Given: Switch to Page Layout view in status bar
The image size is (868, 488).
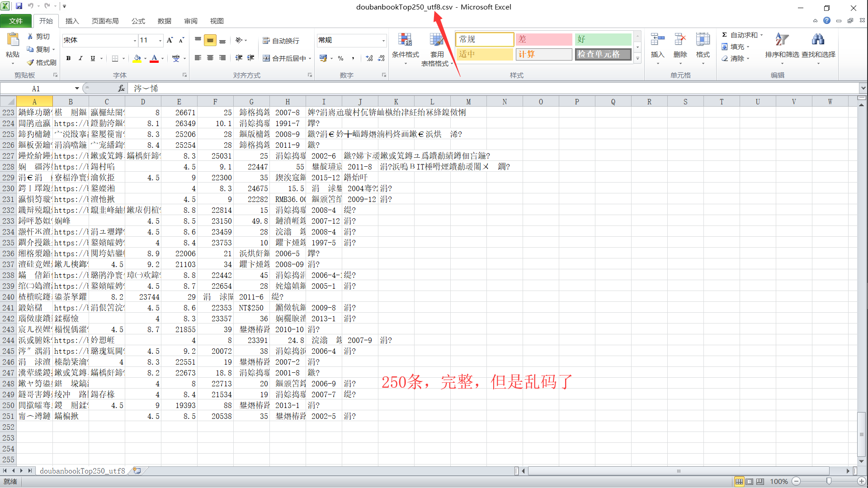Looking at the screenshot, I should (x=750, y=482).
